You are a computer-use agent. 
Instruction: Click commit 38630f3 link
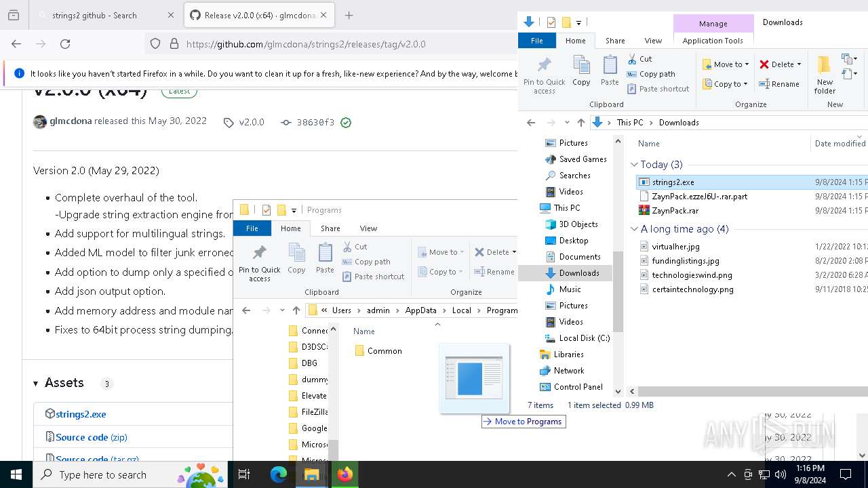click(x=315, y=123)
